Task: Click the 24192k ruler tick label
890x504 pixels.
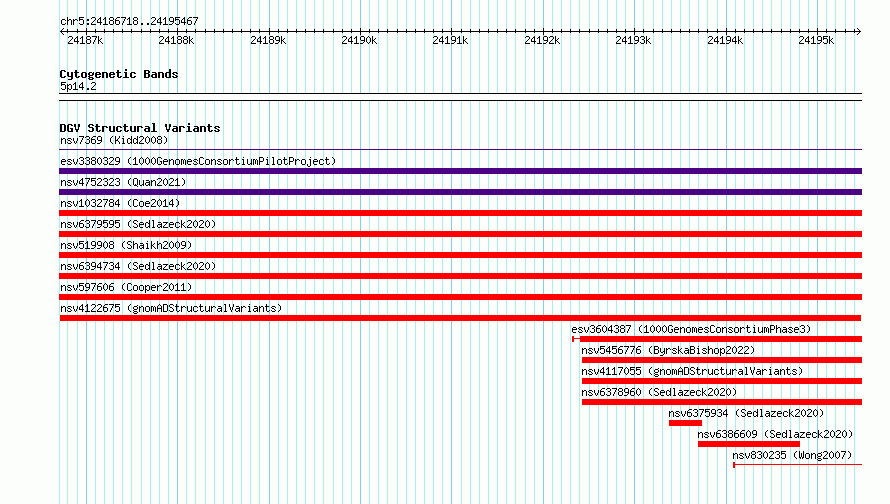Action: pos(542,40)
